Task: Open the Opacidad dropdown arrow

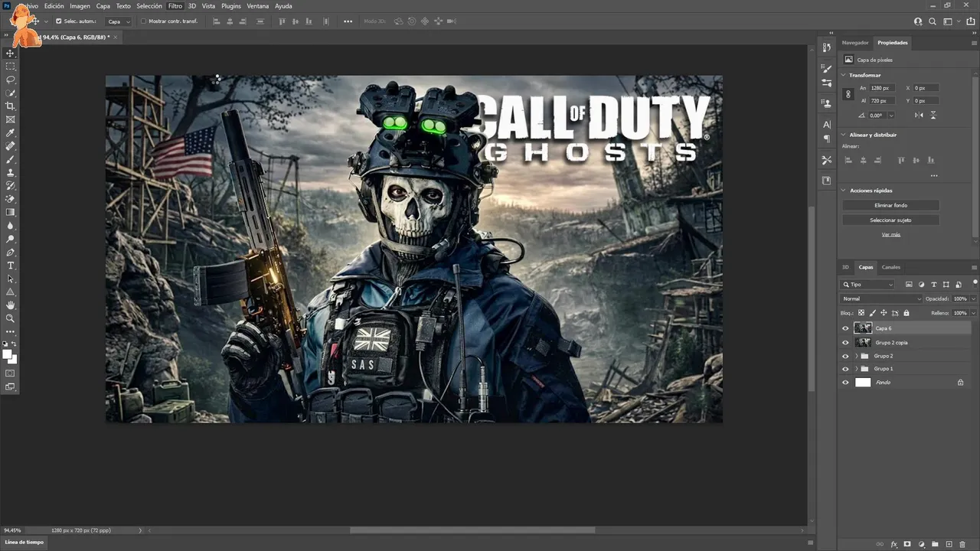Action: (973, 298)
